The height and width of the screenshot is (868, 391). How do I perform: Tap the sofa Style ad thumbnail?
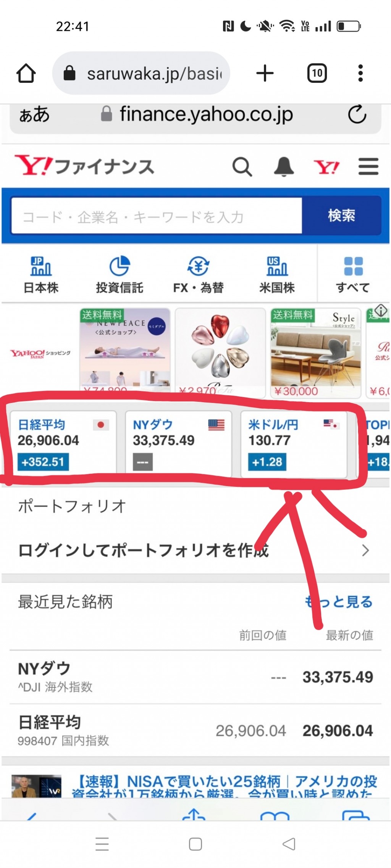316,353
